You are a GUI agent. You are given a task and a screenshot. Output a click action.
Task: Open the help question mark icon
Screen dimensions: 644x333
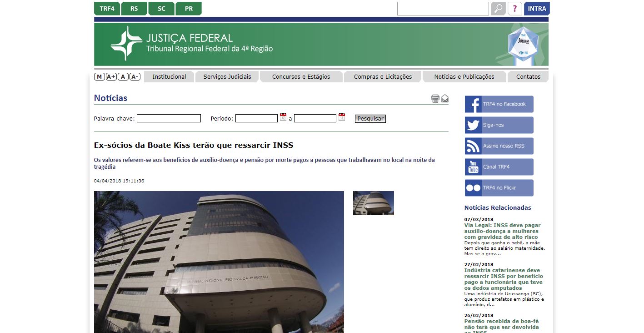click(514, 9)
